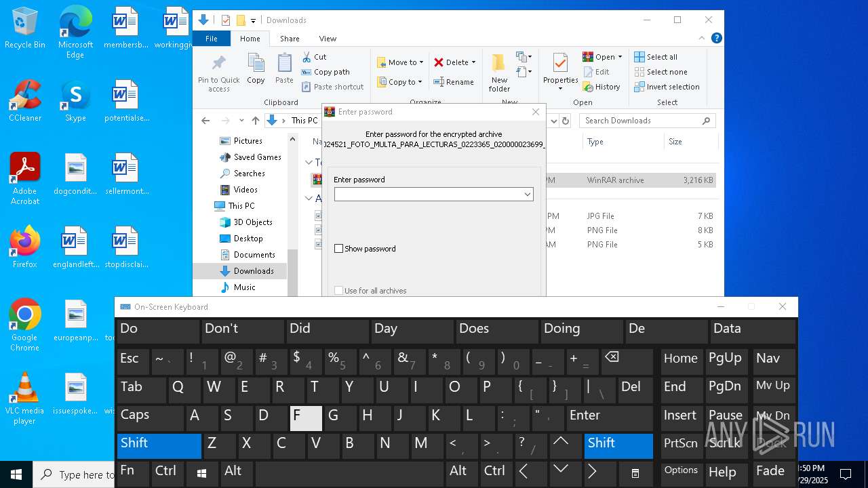868x488 pixels.
Task: Open dogcondit image file on desktop
Action: point(75,174)
